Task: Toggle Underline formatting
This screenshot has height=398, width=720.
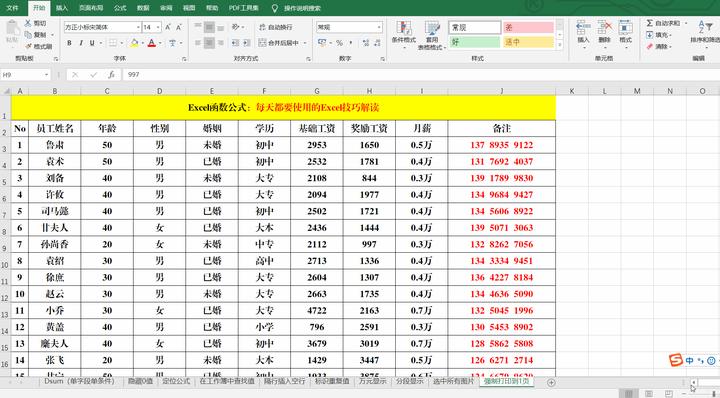Action: 92,43
